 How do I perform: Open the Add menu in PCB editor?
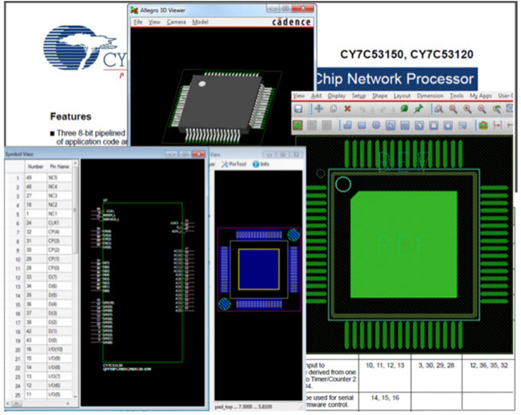316,96
